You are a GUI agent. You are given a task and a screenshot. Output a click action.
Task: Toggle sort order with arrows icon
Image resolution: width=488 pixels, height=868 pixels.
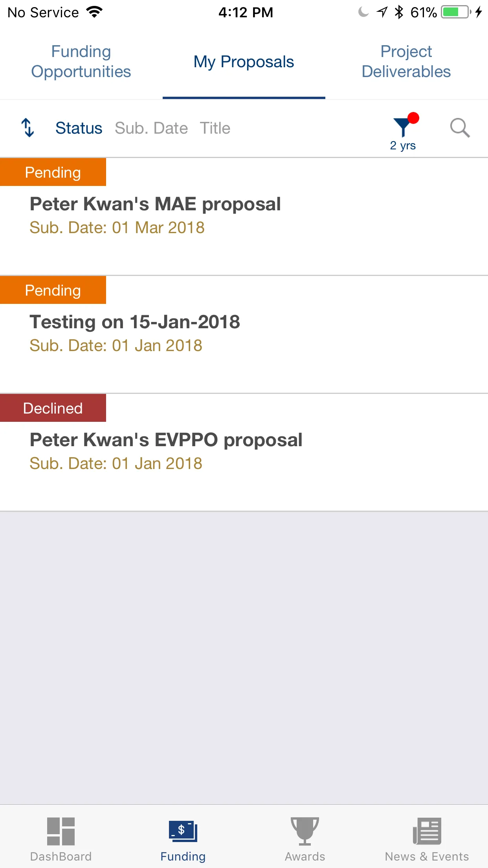pos(28,128)
